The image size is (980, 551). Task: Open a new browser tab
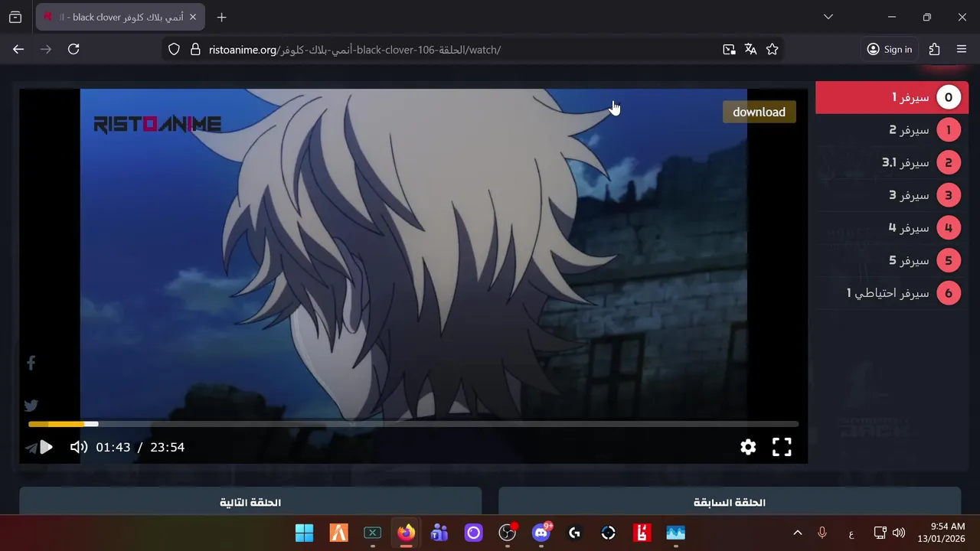(x=221, y=17)
